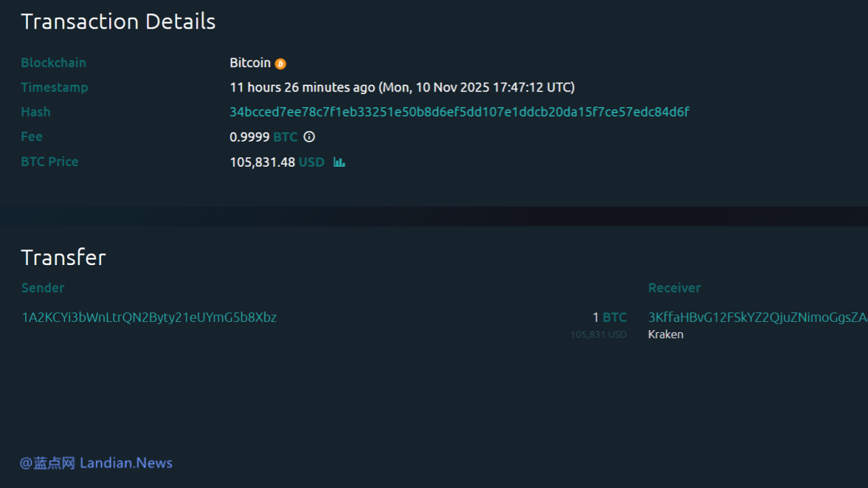The width and height of the screenshot is (868, 488).
Task: Click the orange Bitcoin logo icon
Action: click(x=281, y=64)
